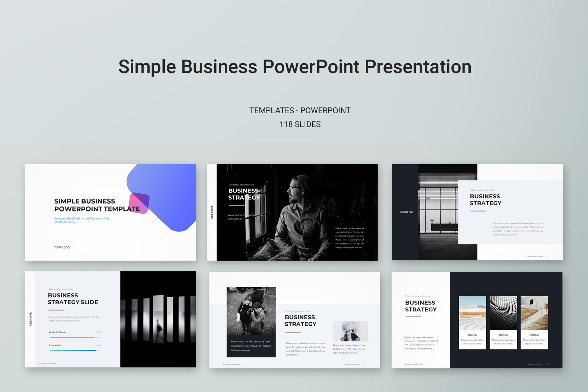588x392 pixels.
Task: Click the third Strategy card with the staircase
Action: coord(534,322)
